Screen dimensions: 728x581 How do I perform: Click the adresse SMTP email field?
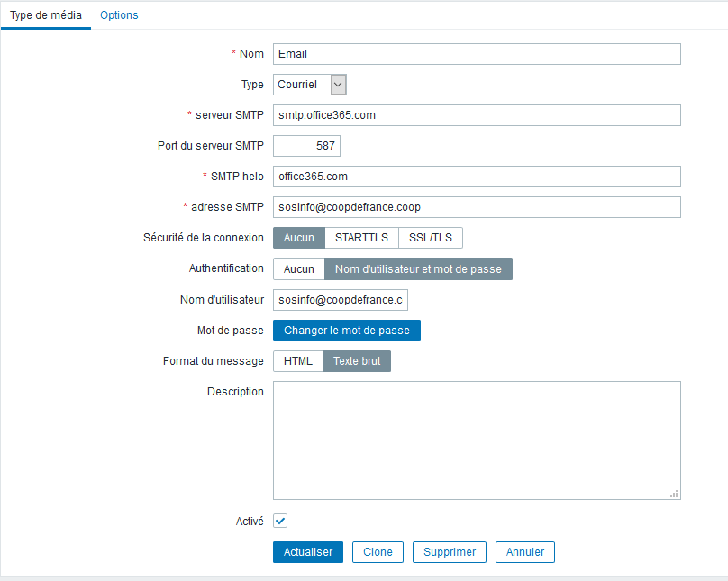477,207
